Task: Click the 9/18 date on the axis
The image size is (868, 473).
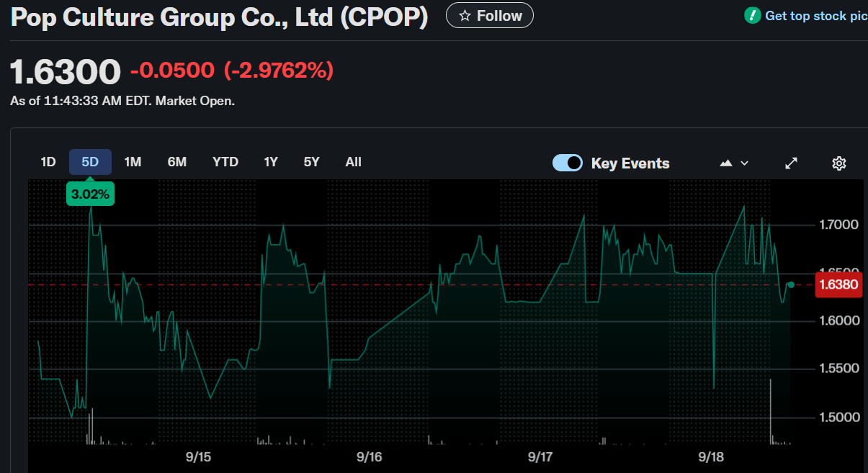Action: pos(711,457)
